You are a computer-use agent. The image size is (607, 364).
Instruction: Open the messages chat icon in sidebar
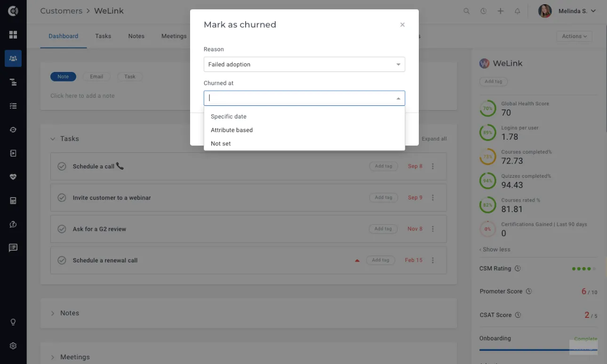coord(13,248)
